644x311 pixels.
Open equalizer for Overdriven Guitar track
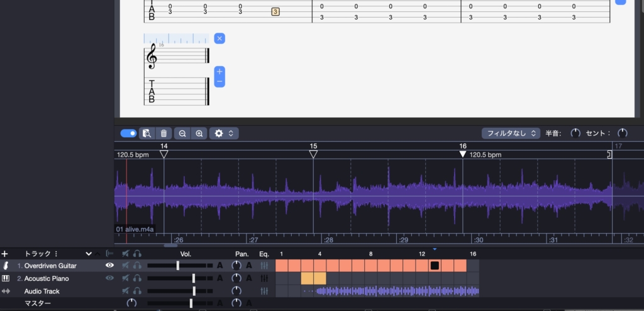(x=265, y=266)
